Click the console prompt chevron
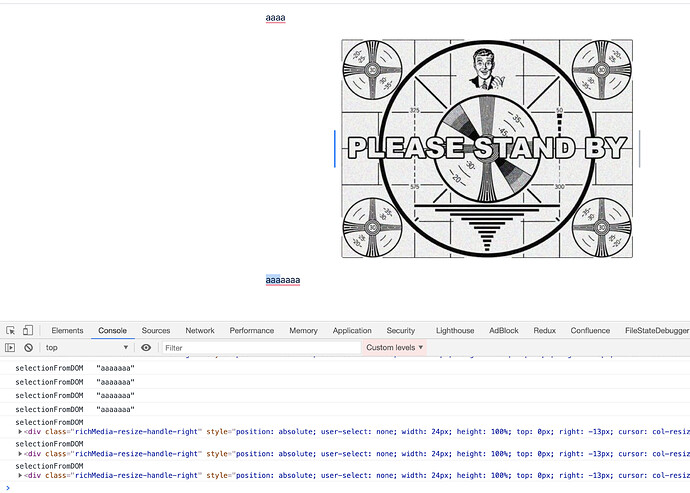Screen dimensions: 690x493 pyautogui.click(x=7, y=487)
